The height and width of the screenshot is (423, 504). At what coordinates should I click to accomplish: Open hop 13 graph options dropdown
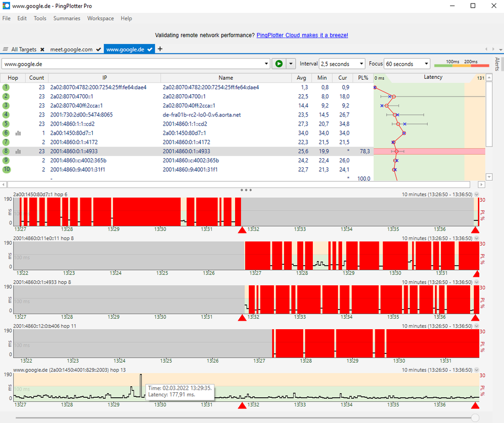tap(477, 370)
